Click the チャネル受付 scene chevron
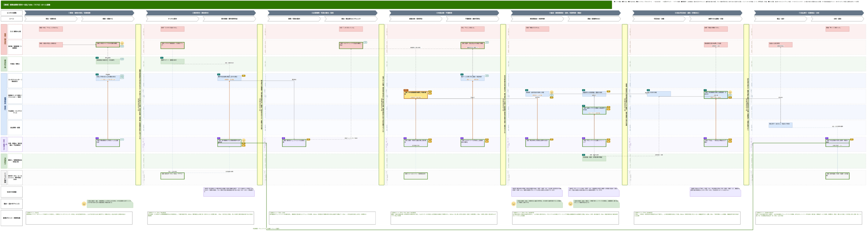This screenshot has height=231, width=868. click(172, 19)
